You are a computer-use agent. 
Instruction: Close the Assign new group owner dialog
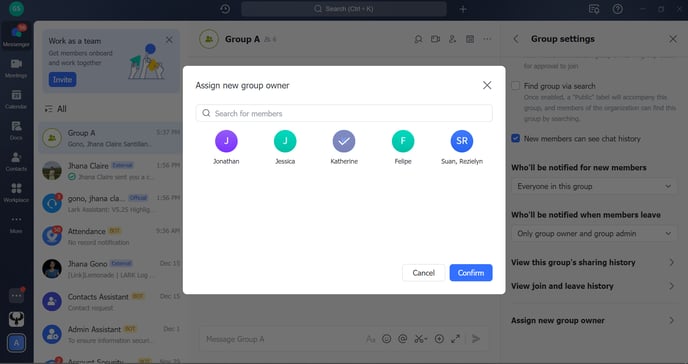[x=487, y=85]
